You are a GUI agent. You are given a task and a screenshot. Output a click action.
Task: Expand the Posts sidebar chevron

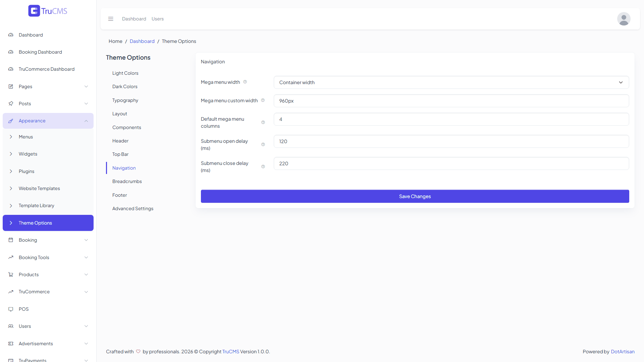pos(86,104)
